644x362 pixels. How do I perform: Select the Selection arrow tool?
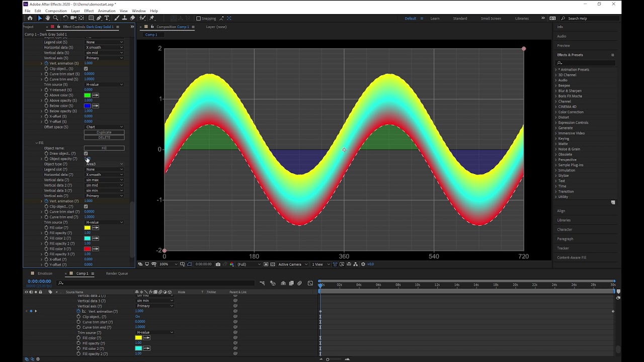40,18
